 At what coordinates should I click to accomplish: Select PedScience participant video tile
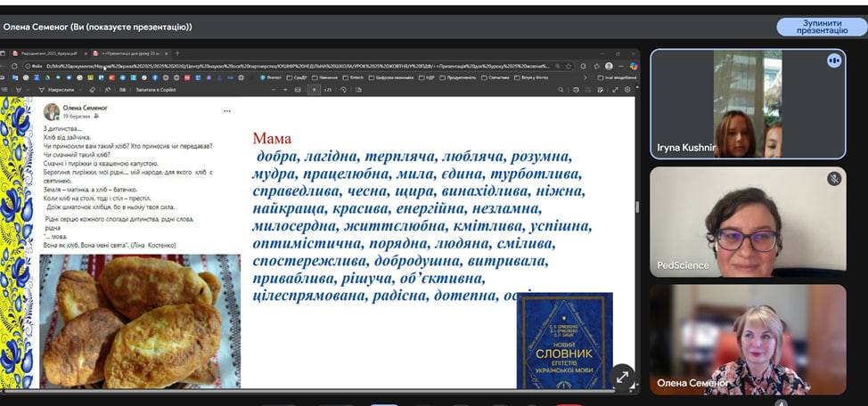(747, 222)
